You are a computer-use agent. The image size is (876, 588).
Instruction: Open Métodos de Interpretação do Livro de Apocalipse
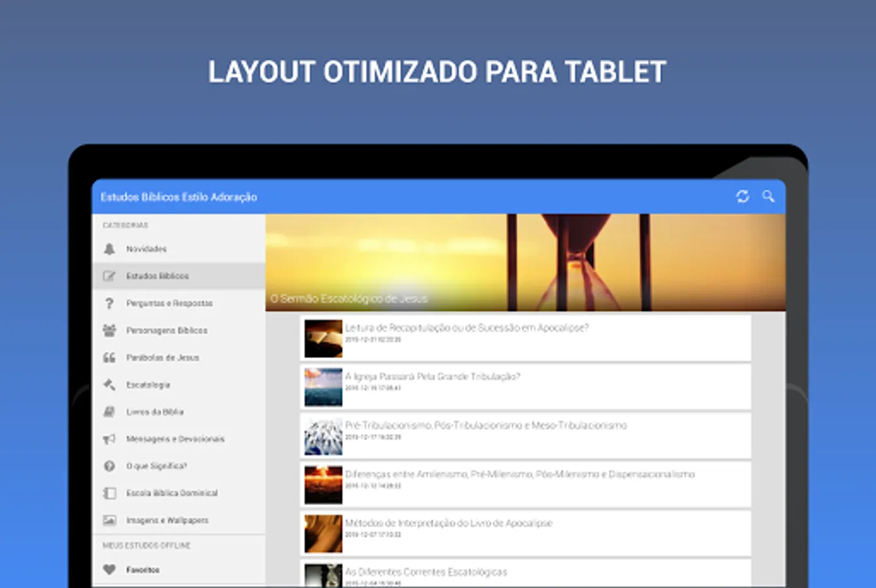tap(448, 523)
